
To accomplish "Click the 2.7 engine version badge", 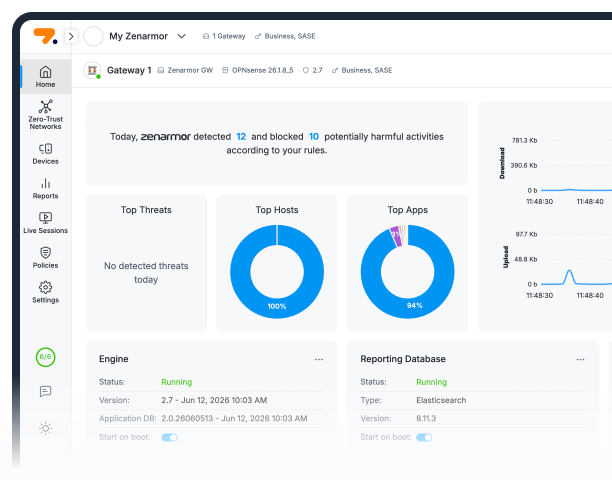I will (x=313, y=70).
